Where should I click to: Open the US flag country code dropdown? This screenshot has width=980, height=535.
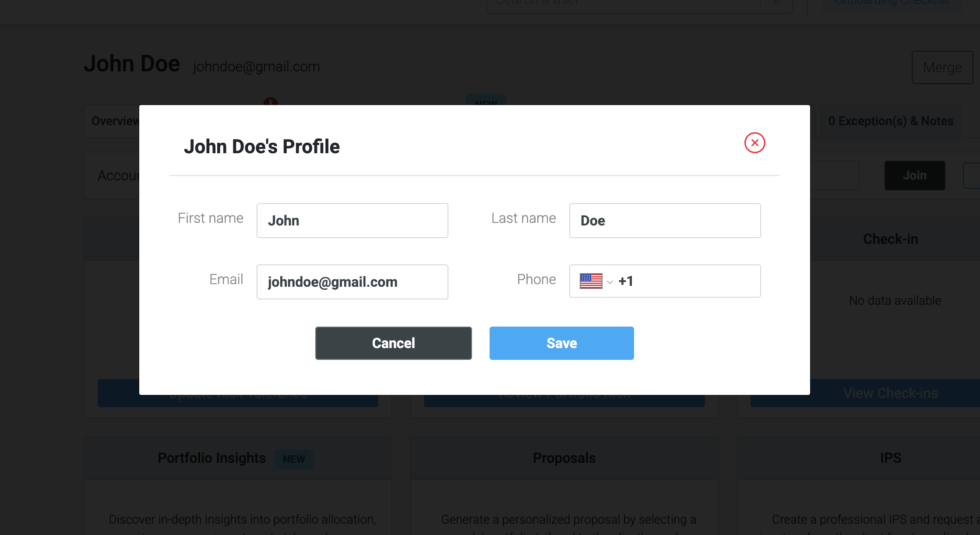(596, 281)
